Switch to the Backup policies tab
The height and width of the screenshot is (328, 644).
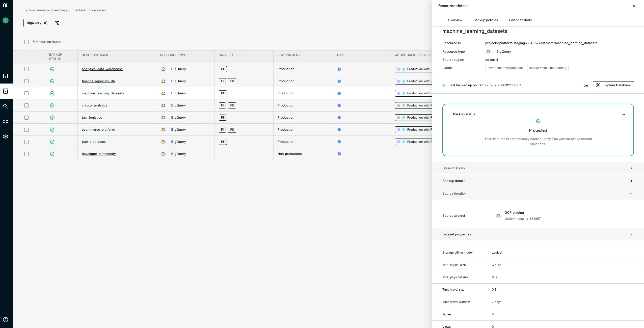coord(485,20)
